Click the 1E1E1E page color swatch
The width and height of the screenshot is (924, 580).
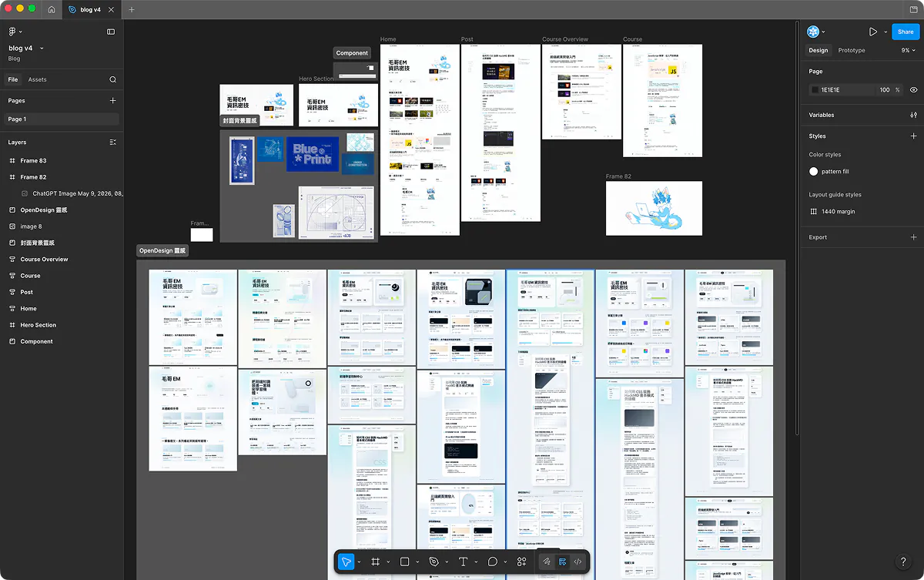click(x=815, y=90)
